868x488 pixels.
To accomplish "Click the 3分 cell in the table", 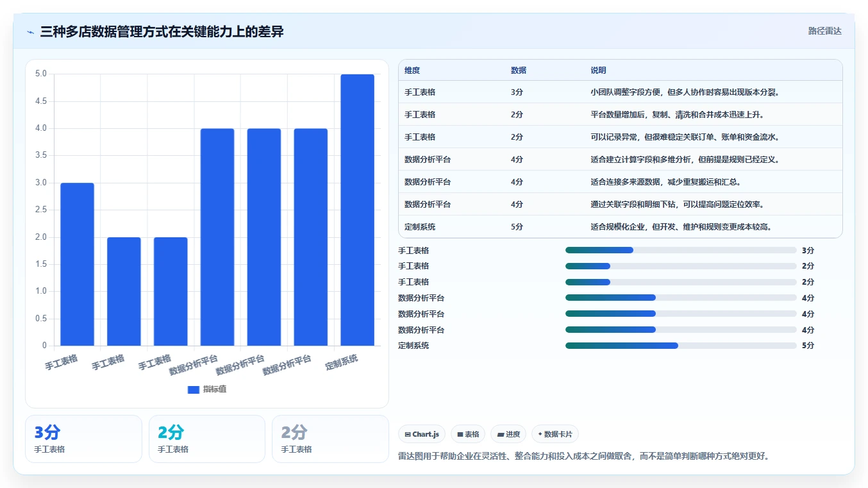I will (517, 92).
